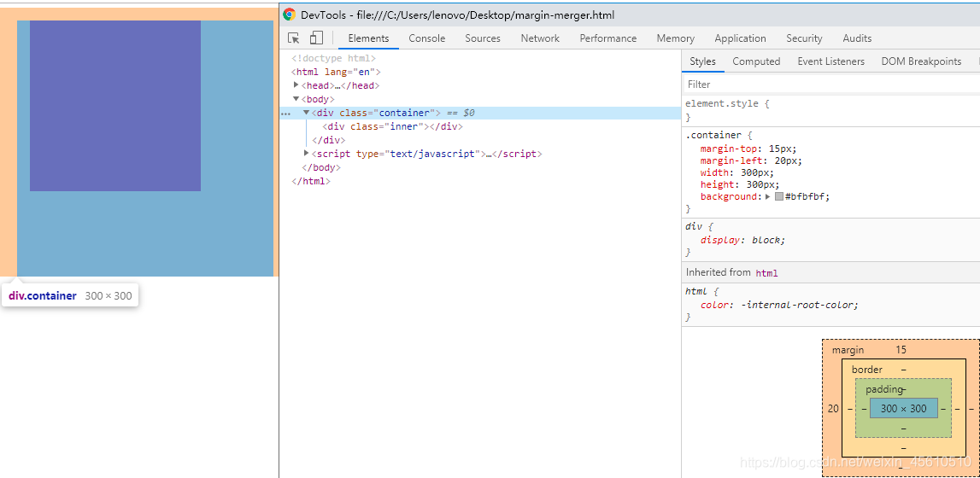Click the 300 × 300 content box in box model
The width and height of the screenshot is (980, 478).
click(904, 409)
